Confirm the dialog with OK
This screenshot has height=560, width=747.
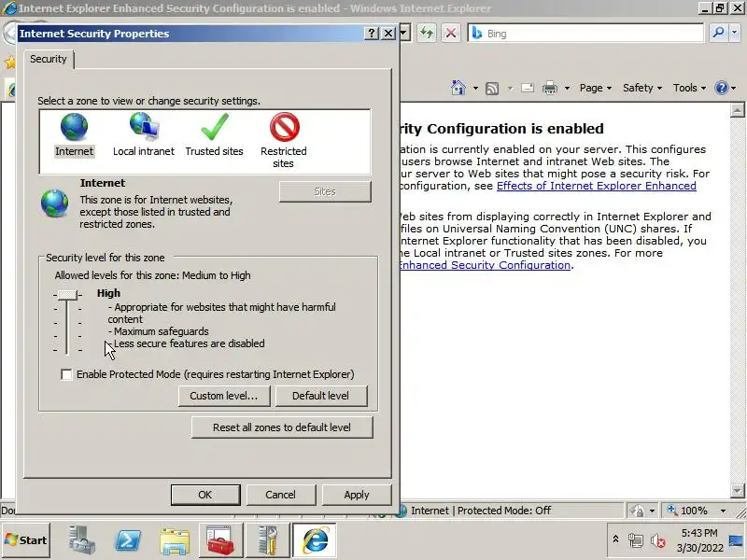(205, 495)
